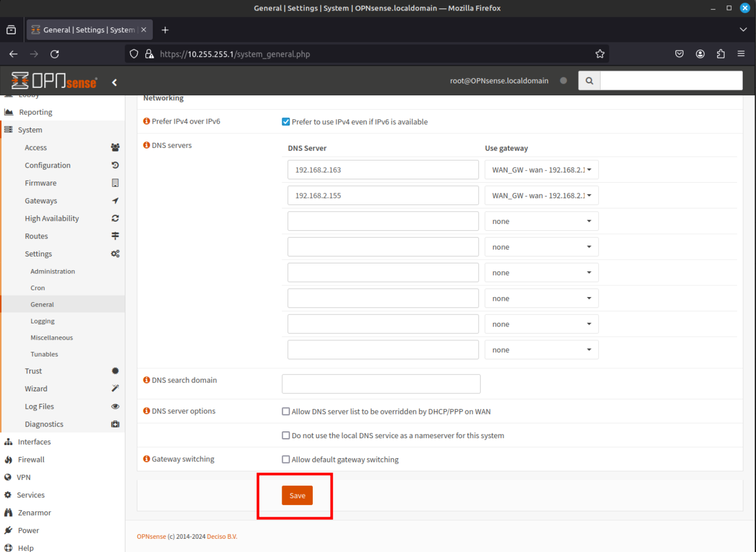Screen dimensions: 756x552
Task: Click the Configuration history icon
Action: pyautogui.click(x=115, y=165)
